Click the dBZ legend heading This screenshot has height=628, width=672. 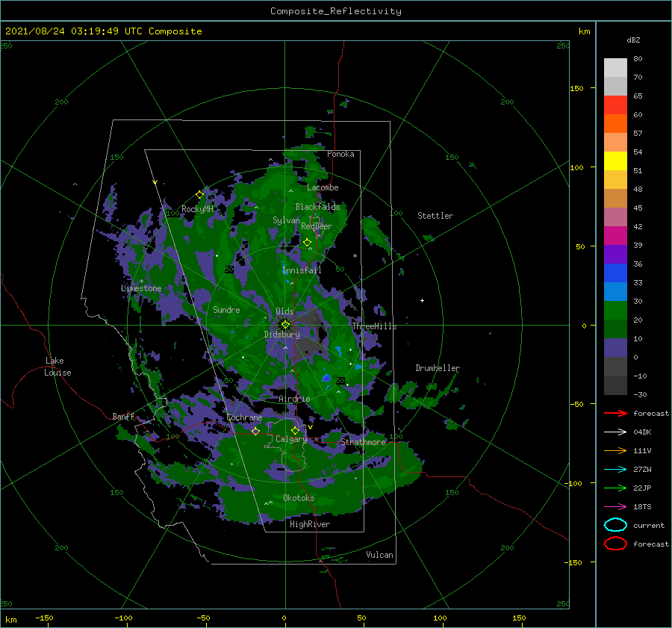click(633, 40)
